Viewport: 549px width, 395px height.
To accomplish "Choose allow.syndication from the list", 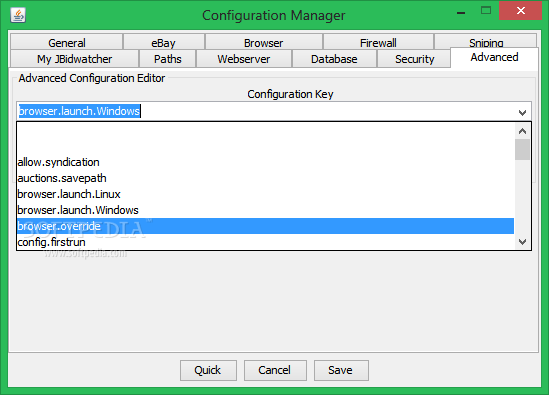I will coord(265,162).
